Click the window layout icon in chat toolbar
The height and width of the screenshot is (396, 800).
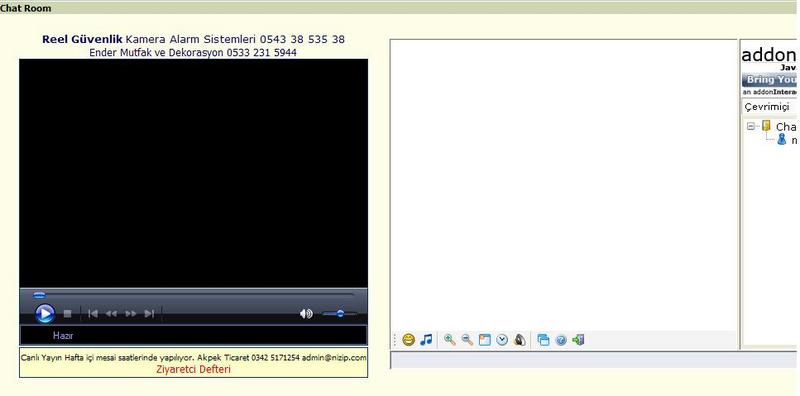pyautogui.click(x=484, y=340)
